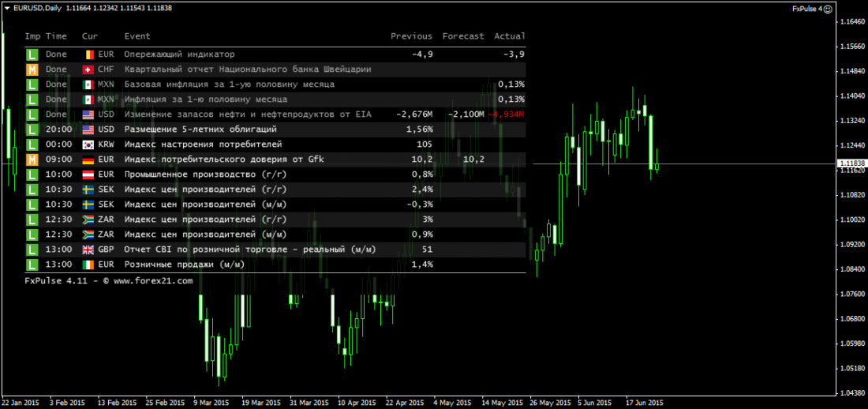
Task: Click the 1.04380 price axis label
Action: coord(852,392)
